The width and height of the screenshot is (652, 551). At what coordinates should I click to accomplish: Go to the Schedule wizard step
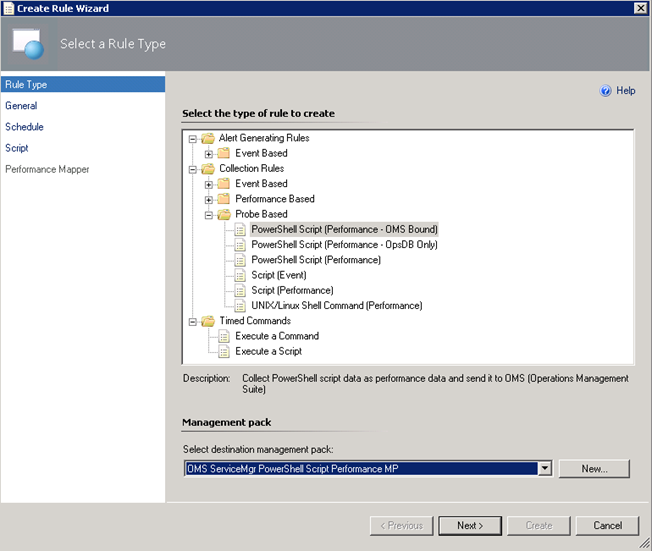(24, 127)
